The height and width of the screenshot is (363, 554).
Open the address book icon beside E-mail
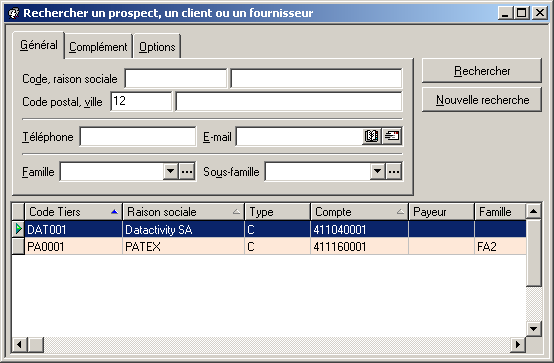tap(371, 136)
